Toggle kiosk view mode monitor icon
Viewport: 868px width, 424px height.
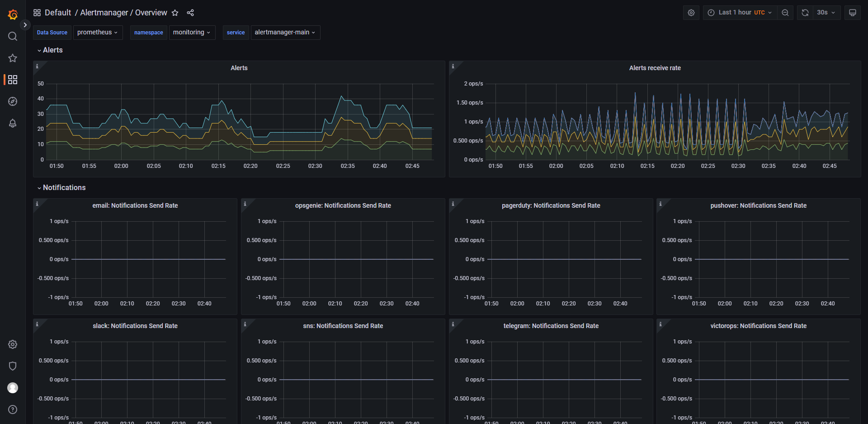tap(852, 13)
